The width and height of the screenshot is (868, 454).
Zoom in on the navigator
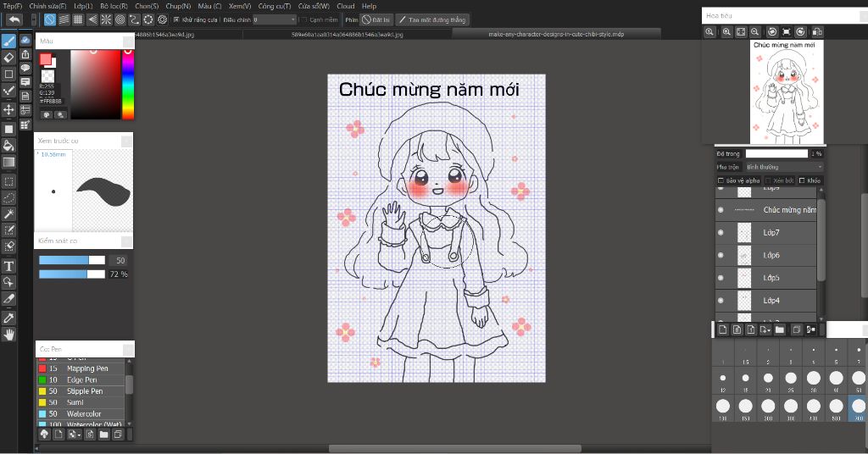click(726, 32)
